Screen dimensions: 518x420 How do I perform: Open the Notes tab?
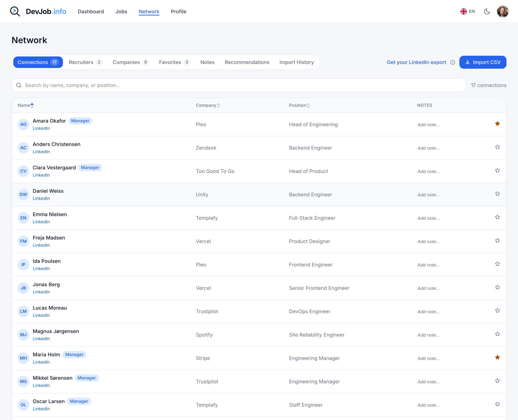(207, 62)
